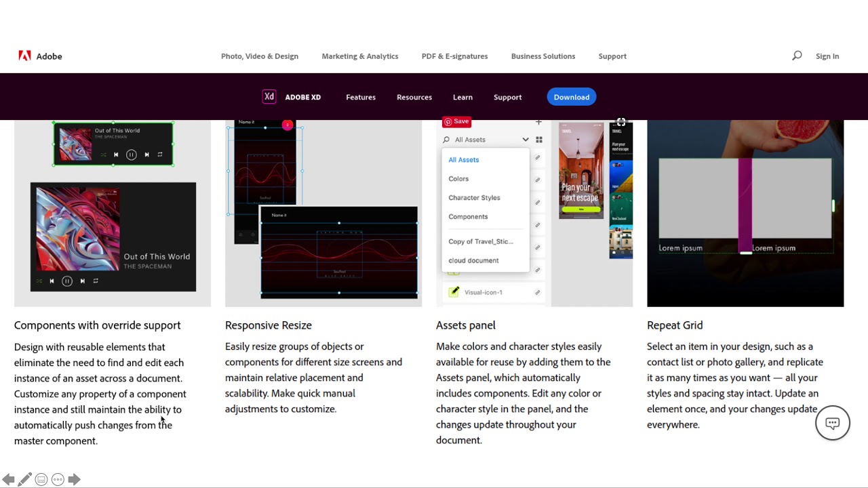Select Colors in dropdown list

coord(458,179)
